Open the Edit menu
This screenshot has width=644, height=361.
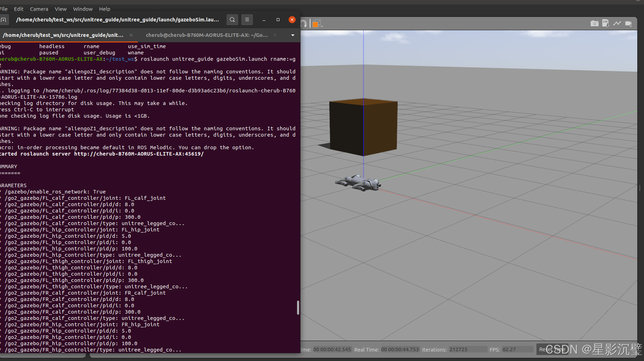[19, 9]
